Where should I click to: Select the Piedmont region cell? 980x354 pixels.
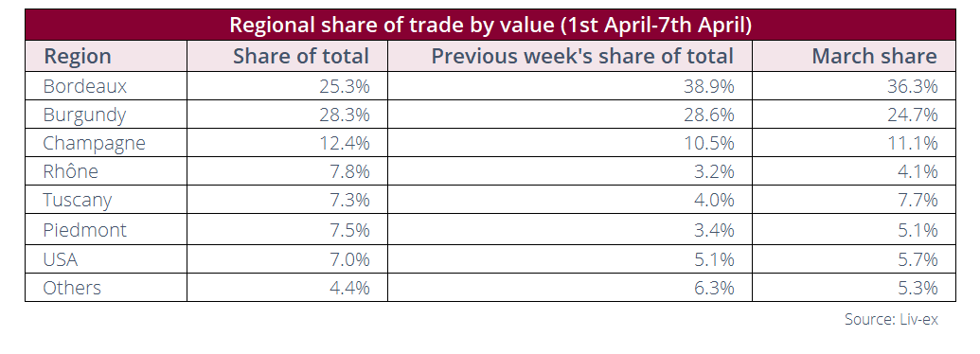coord(85,230)
